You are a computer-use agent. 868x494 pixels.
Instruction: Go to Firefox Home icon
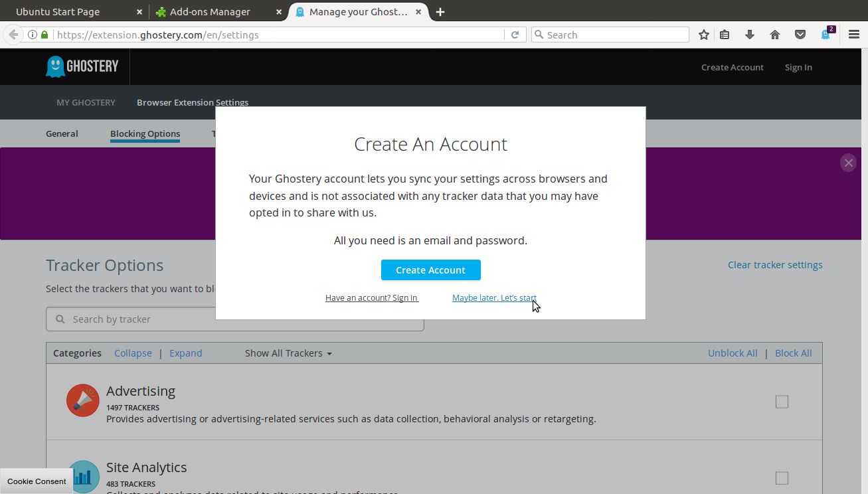coord(775,35)
